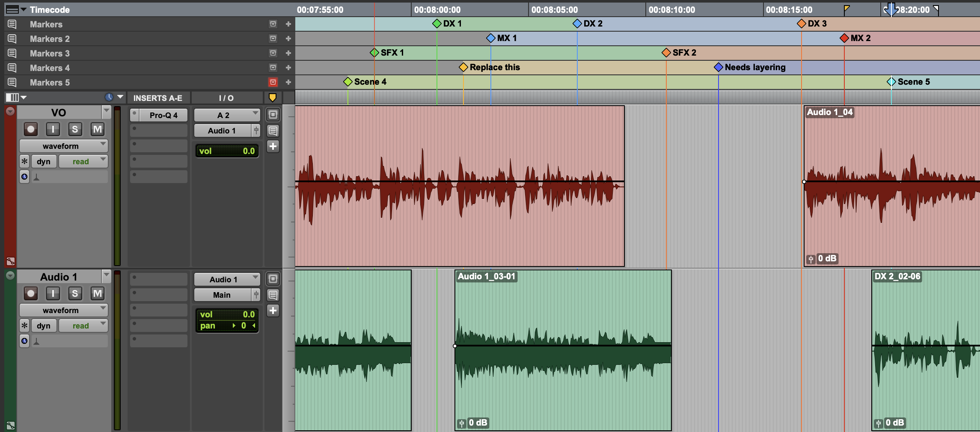980x432 pixels.
Task: Add a marker to the Markers 3 ruler
Action: (288, 53)
